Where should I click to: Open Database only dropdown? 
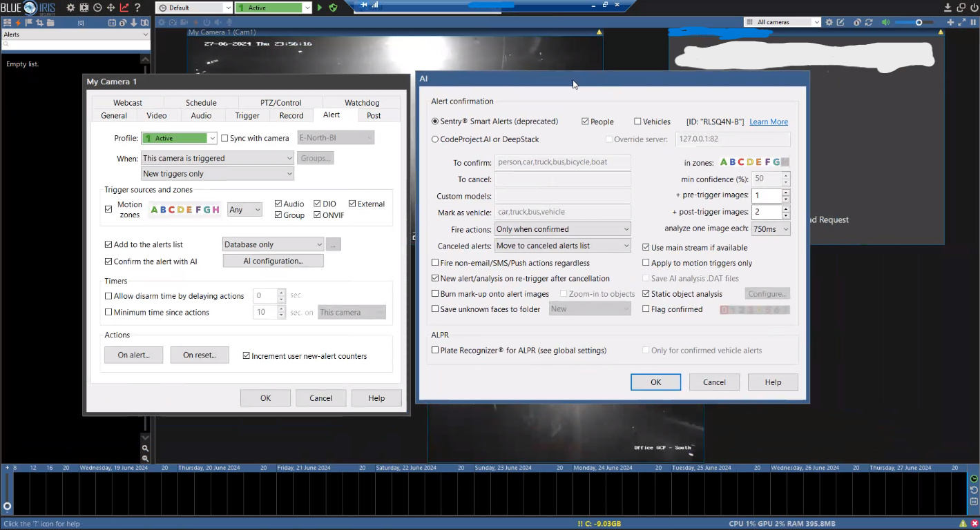coord(273,244)
